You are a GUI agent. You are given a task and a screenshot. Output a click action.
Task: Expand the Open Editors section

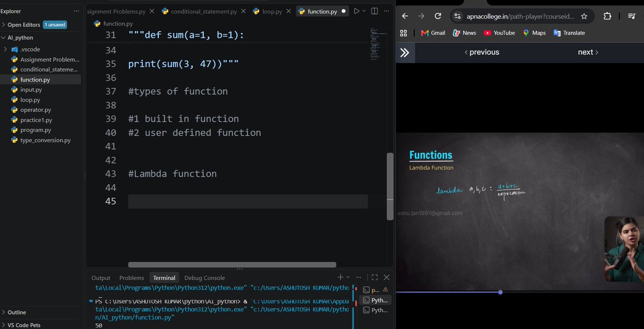(24, 25)
